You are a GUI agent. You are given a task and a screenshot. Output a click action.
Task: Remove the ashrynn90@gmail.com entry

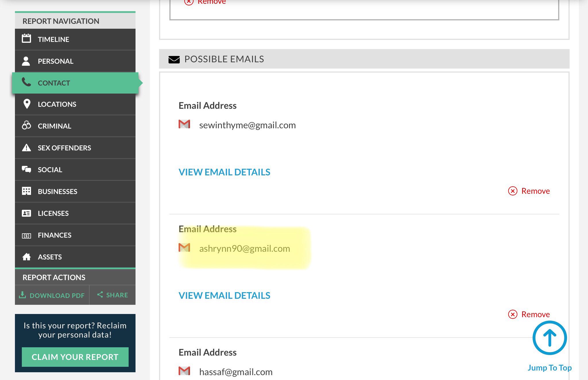click(x=529, y=314)
